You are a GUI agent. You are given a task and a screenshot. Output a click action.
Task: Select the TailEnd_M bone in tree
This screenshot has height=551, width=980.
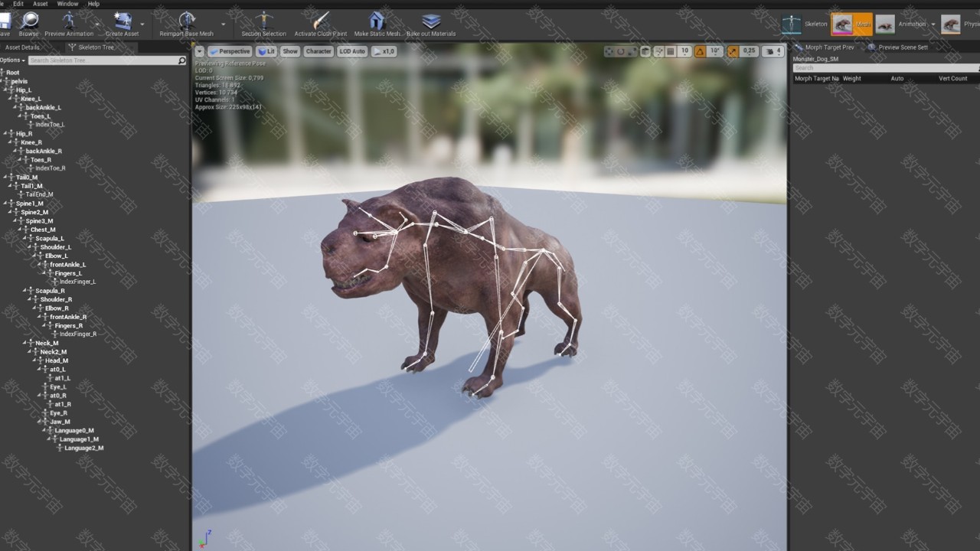[x=39, y=194]
